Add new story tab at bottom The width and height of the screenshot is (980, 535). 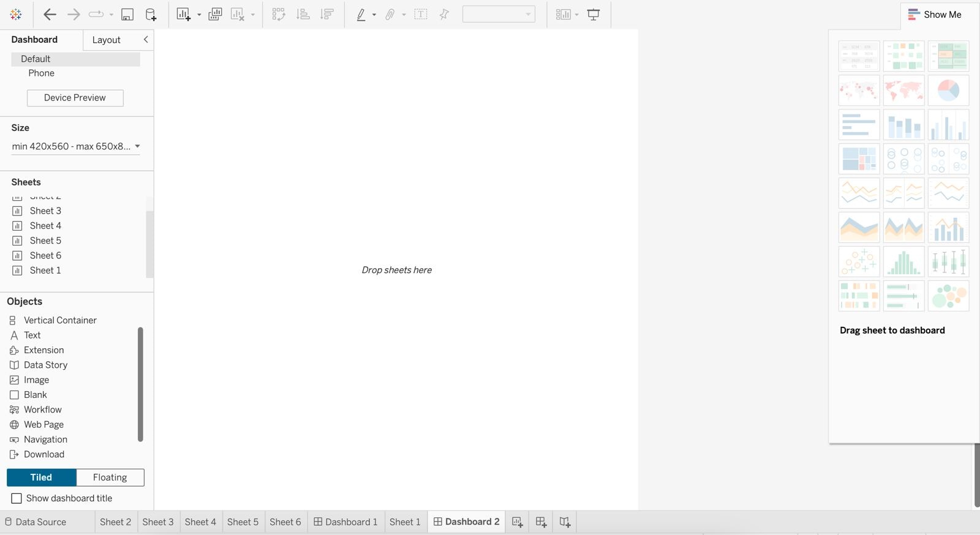coord(565,522)
